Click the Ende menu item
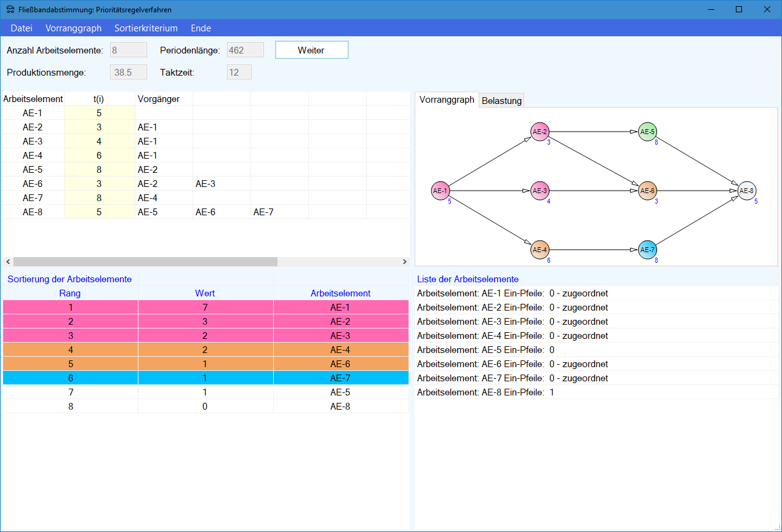This screenshot has width=782, height=532. (x=201, y=28)
